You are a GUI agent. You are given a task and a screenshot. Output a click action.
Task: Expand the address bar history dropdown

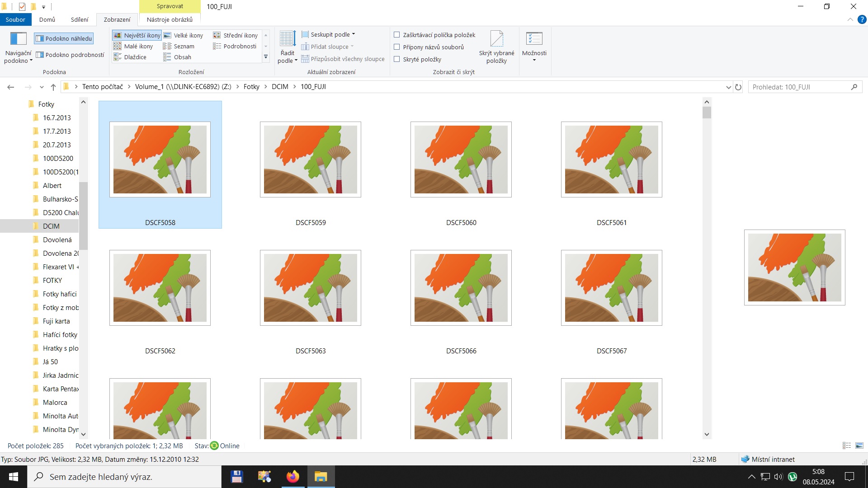tap(728, 87)
